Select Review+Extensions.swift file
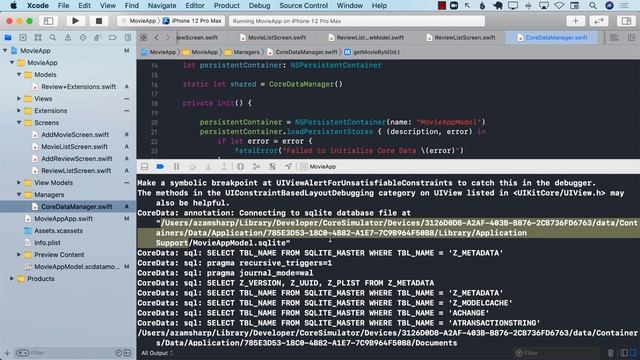The width and height of the screenshot is (640, 360). [x=78, y=87]
